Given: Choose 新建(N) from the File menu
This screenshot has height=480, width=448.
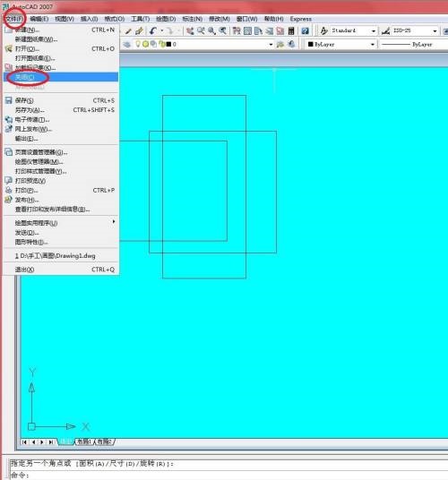Looking at the screenshot, I should [61, 30].
